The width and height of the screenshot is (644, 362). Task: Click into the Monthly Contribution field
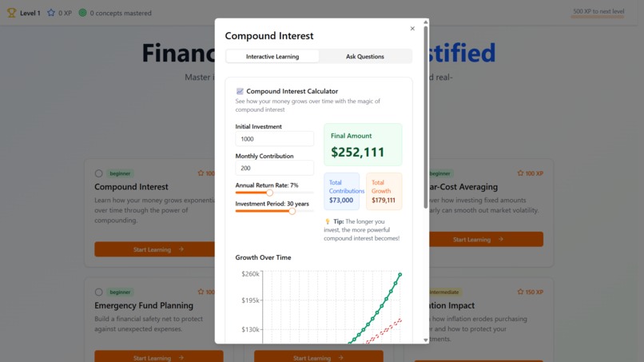[274, 168]
